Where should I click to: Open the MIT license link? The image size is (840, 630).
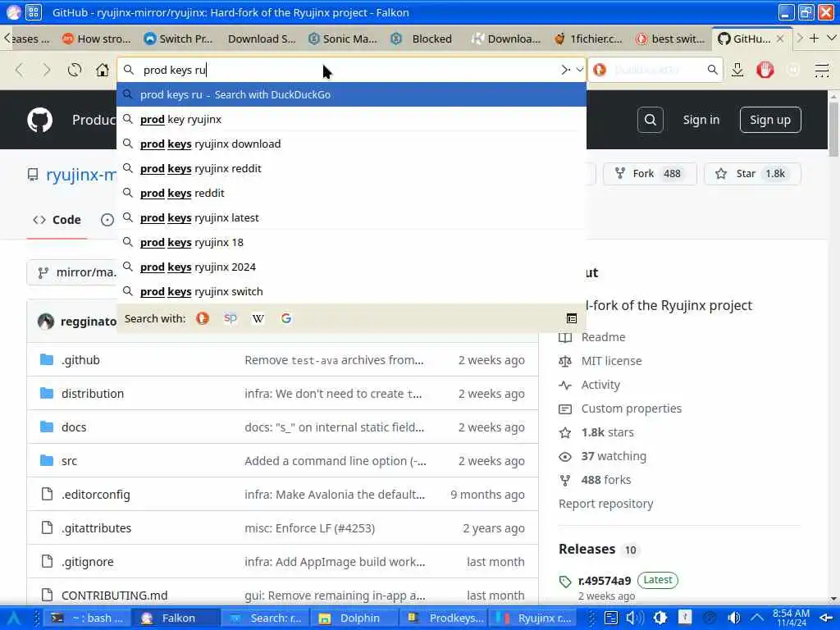click(611, 361)
